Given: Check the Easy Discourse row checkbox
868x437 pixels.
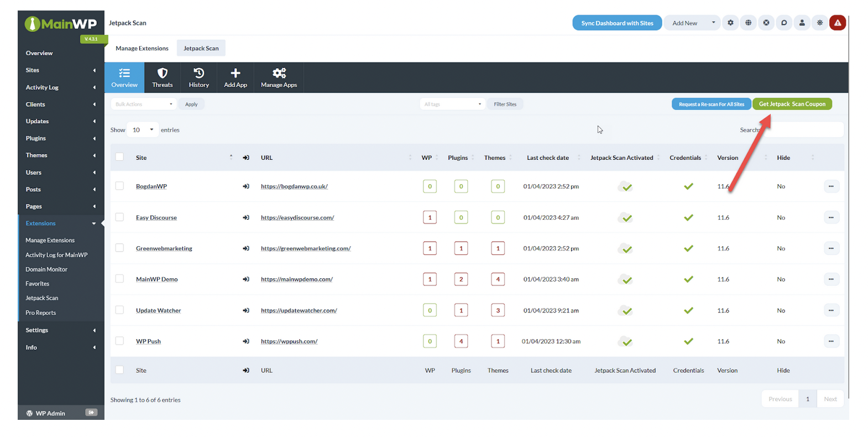Looking at the screenshot, I should [119, 217].
